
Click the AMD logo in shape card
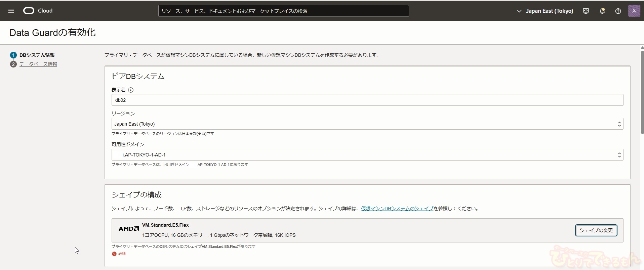128,229
